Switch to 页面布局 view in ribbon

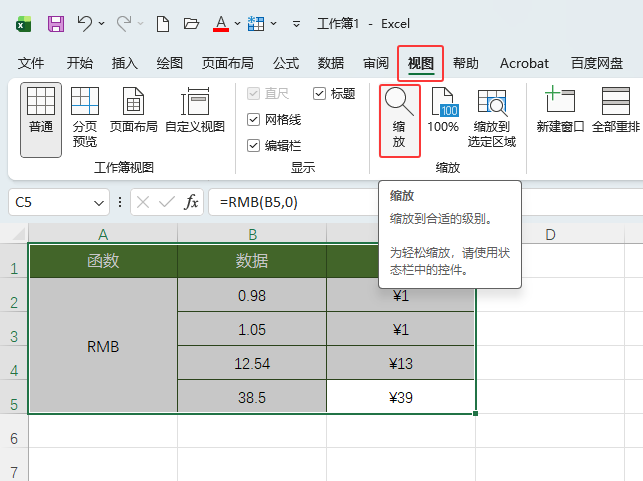[x=134, y=110]
